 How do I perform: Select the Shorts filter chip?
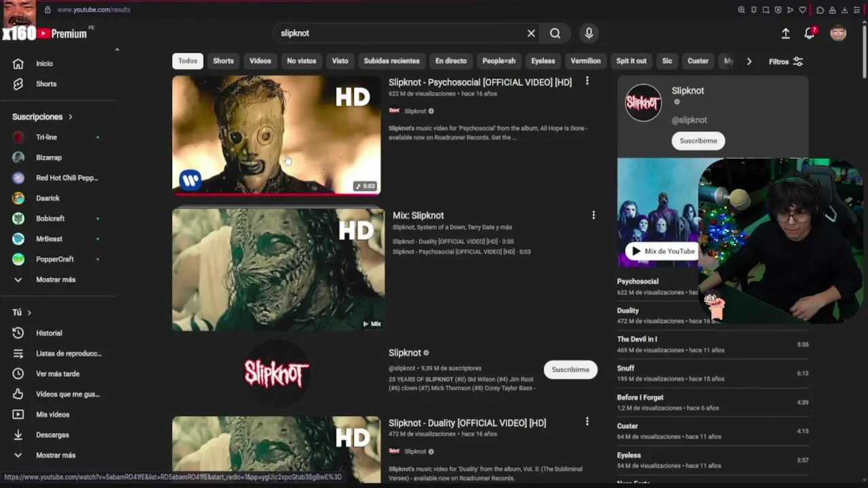coord(223,61)
